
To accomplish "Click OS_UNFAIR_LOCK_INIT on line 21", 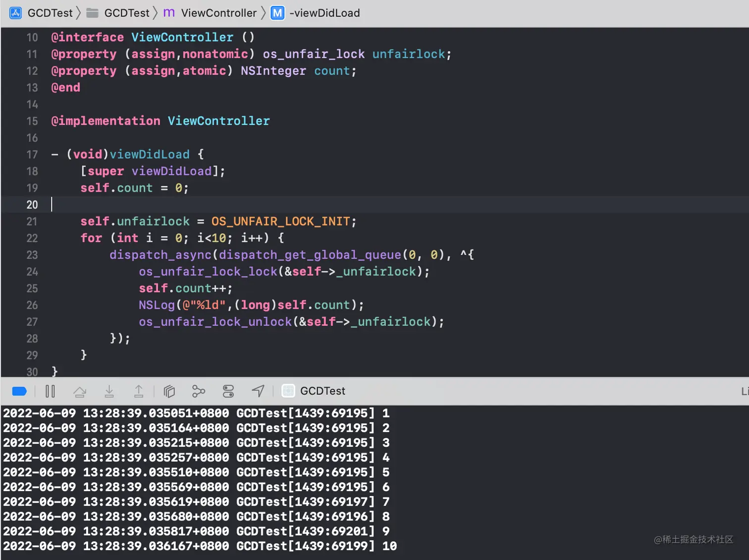I will 281,221.
